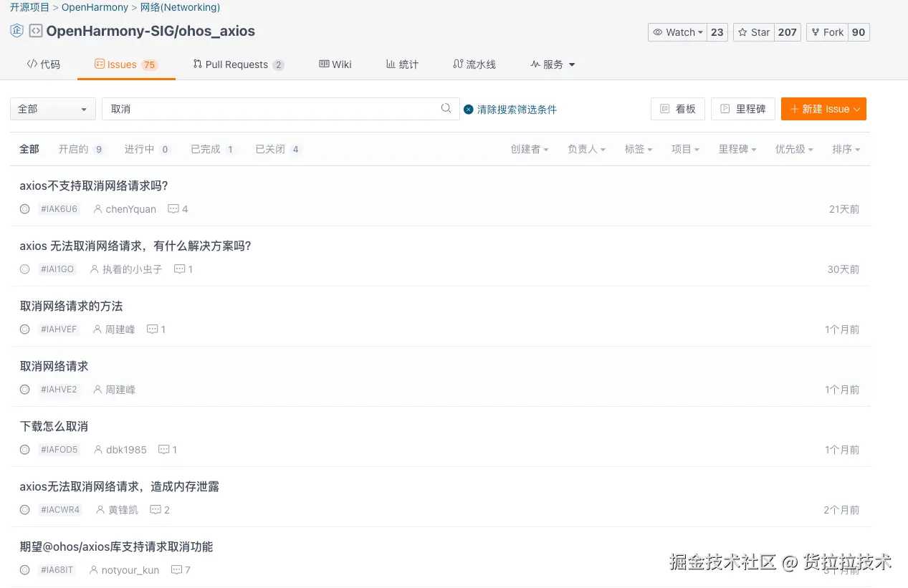The image size is (908, 588).
Task: Click the 清除搜索筛选条件 link
Action: click(x=517, y=110)
